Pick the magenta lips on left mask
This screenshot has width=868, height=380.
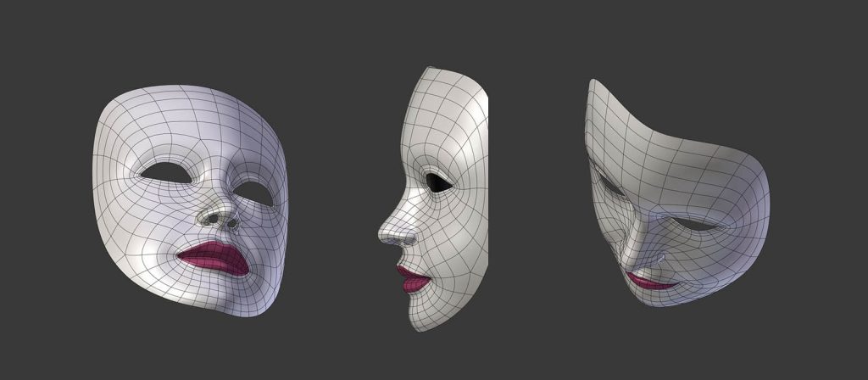click(x=214, y=258)
